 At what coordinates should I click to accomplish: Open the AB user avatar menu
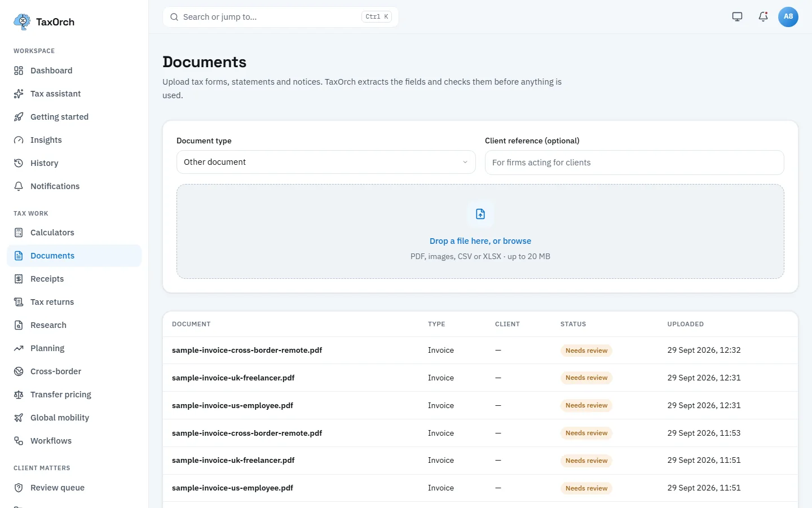point(788,17)
